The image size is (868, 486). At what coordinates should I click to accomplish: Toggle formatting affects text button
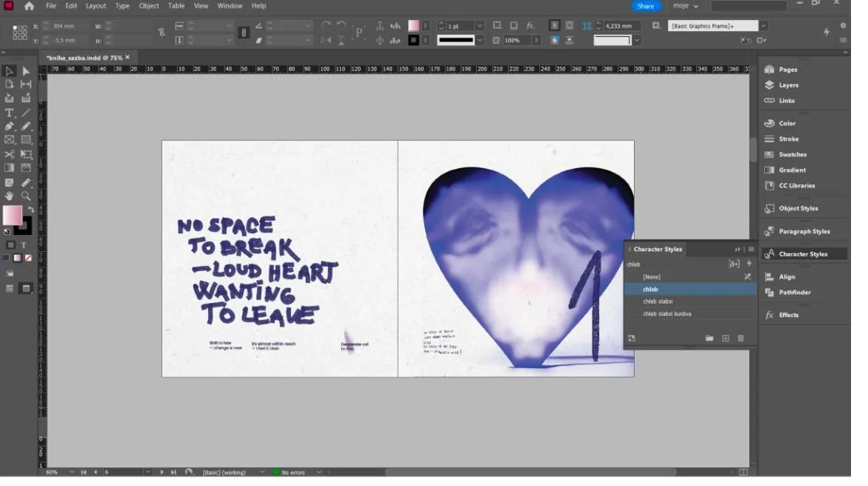[24, 244]
